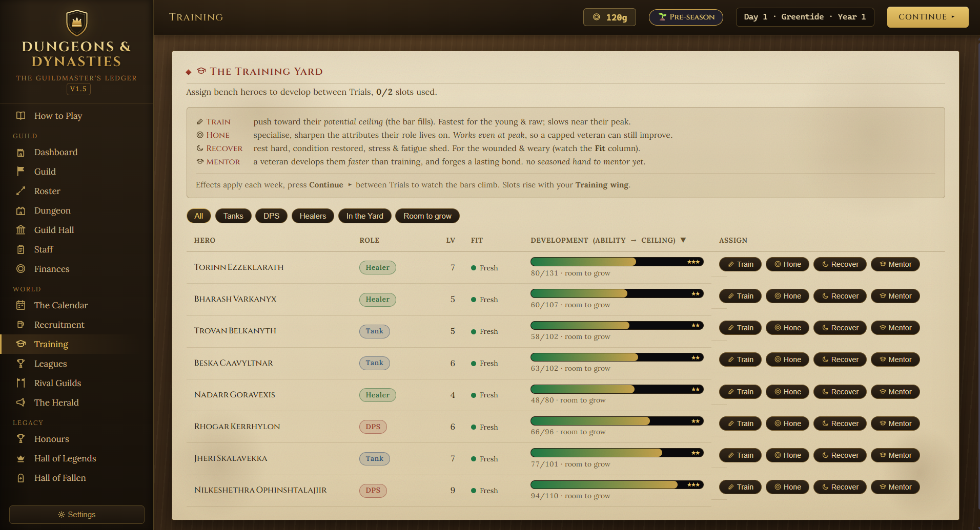Sort by Development column arrow
980x530 pixels.
[683, 240]
